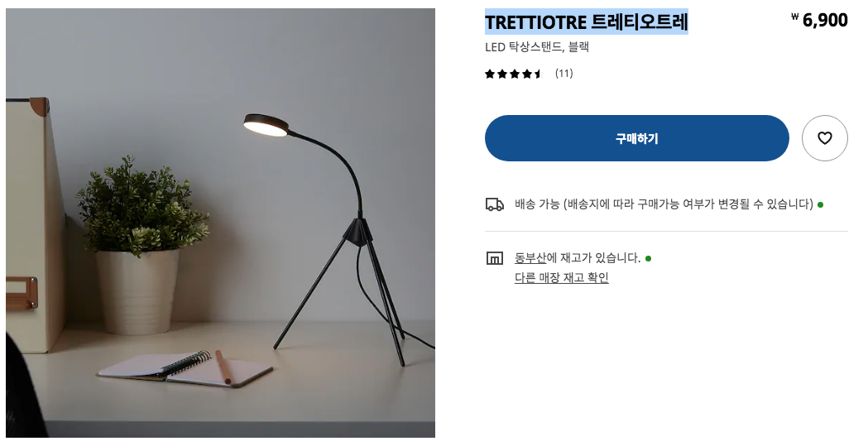This screenshot has height=446, width=868.
Task: Click the notebook in product photo
Action: point(185,368)
